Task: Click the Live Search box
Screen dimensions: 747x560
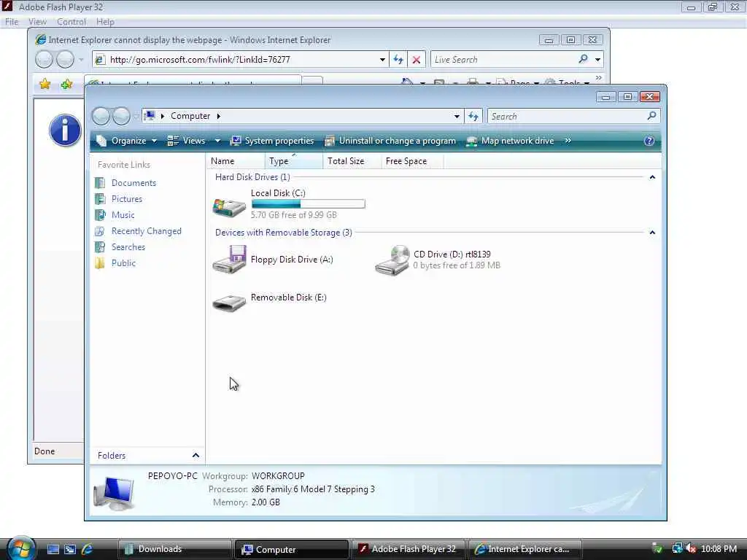Action: point(503,60)
